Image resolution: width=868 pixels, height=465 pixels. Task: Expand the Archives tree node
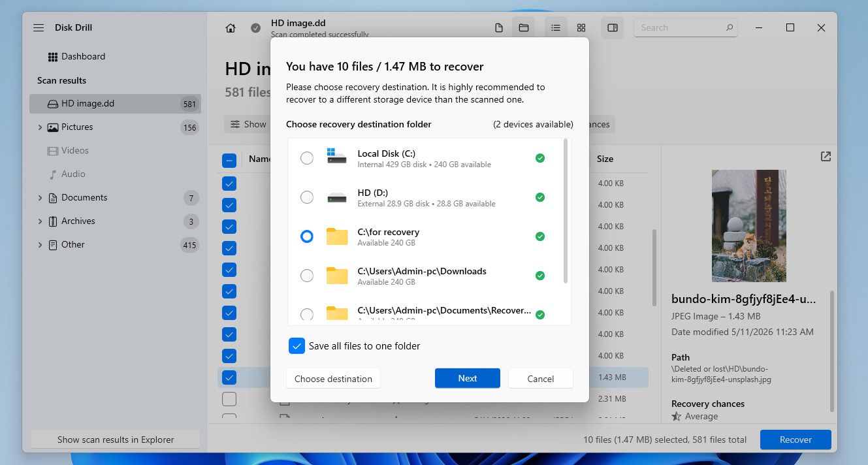point(40,221)
